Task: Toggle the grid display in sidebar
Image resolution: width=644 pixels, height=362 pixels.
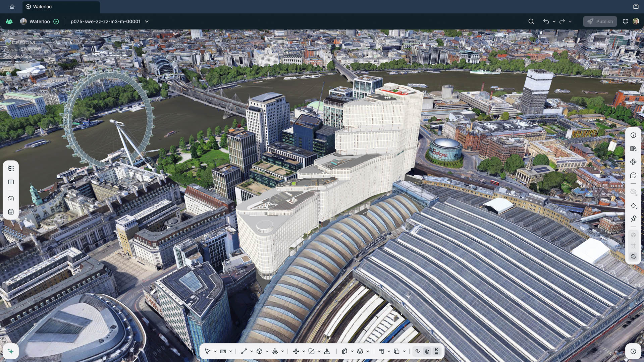Action: (633, 246)
